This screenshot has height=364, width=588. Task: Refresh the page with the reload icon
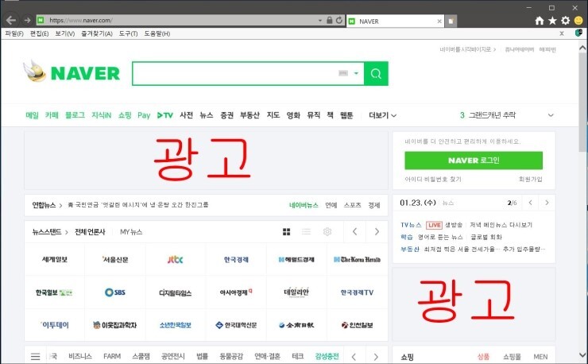[339, 20]
